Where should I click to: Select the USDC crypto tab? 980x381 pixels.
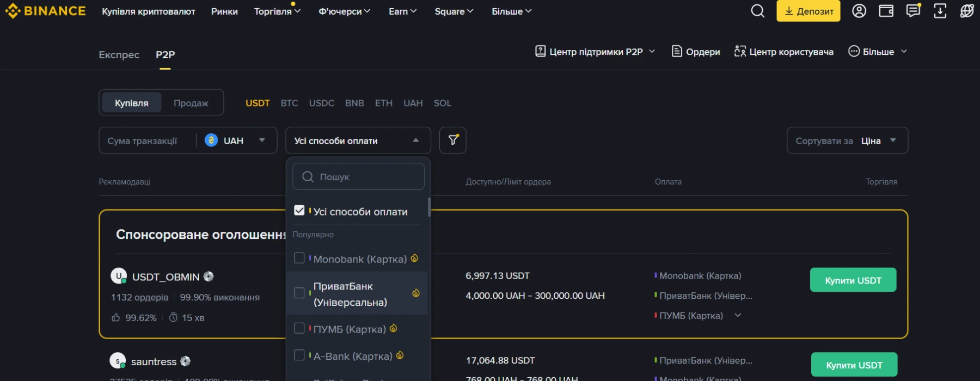[322, 103]
